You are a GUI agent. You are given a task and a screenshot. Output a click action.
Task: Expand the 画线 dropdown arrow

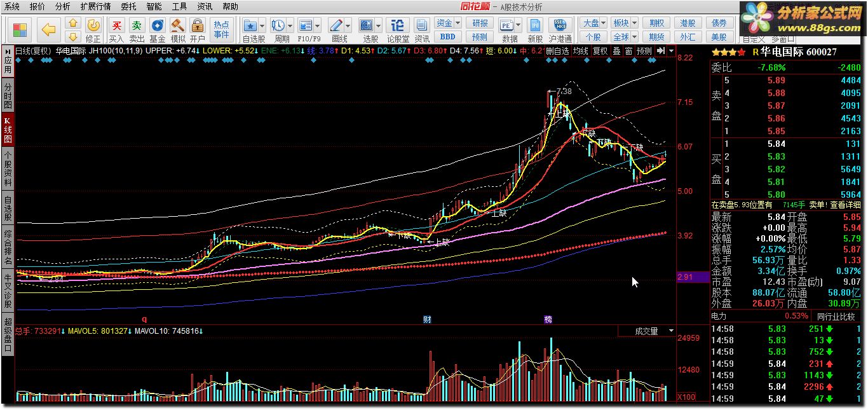[348, 25]
